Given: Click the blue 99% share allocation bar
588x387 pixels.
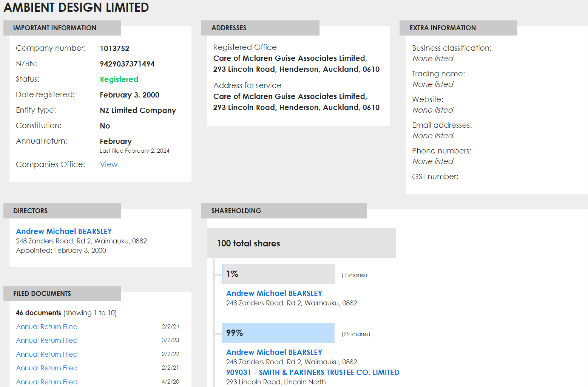Looking at the screenshot, I should click(x=278, y=333).
